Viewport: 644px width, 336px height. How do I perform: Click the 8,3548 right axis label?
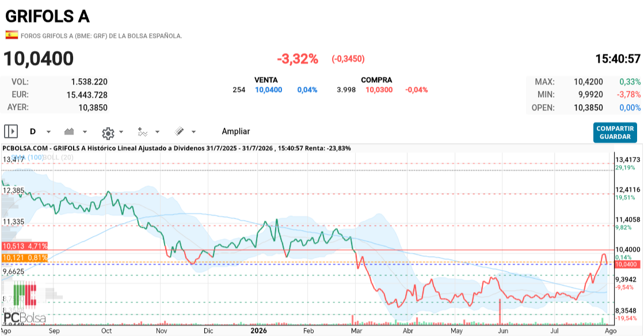pyautogui.click(x=627, y=311)
